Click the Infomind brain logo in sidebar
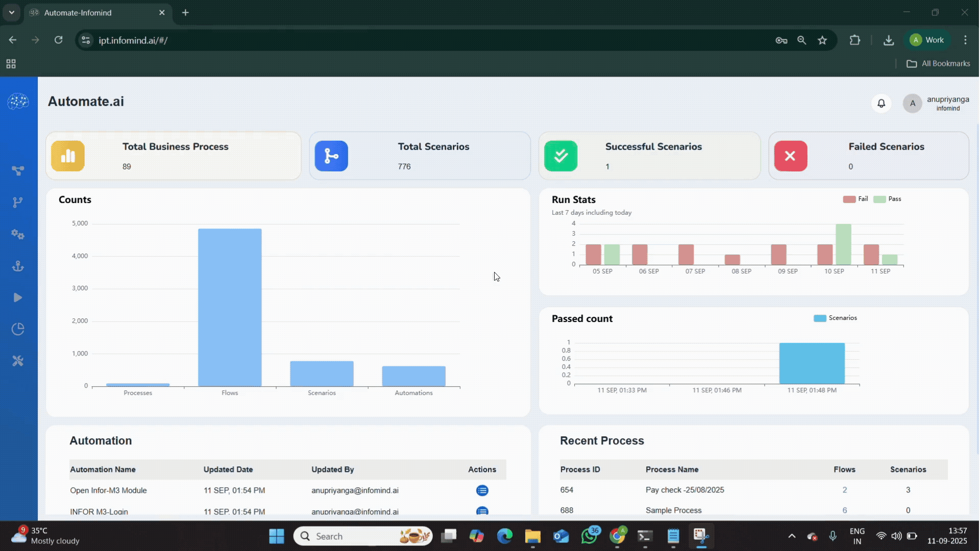Image resolution: width=980 pixels, height=551 pixels. click(x=18, y=101)
